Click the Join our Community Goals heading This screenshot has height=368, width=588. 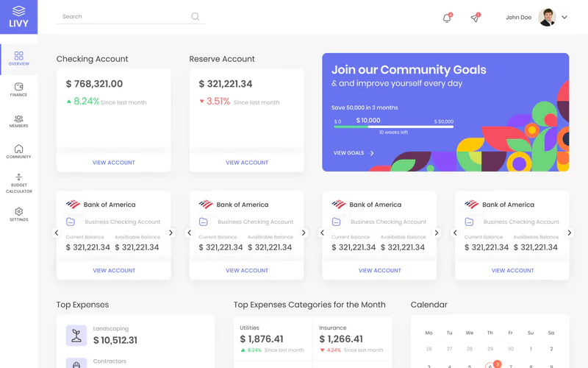[x=409, y=70]
